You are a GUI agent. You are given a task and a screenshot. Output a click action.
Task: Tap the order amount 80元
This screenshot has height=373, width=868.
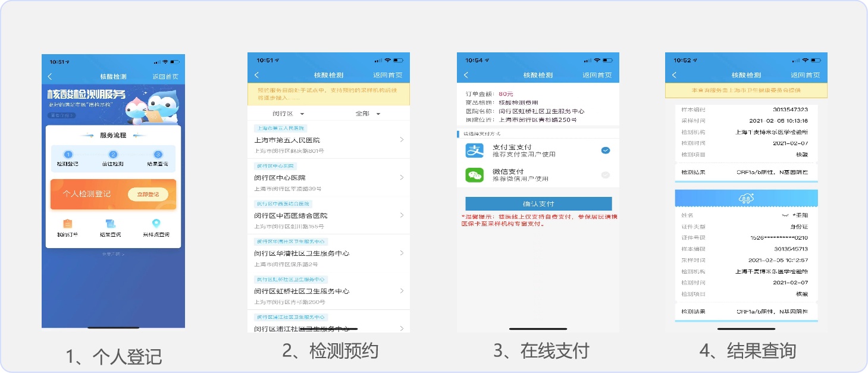pyautogui.click(x=506, y=94)
